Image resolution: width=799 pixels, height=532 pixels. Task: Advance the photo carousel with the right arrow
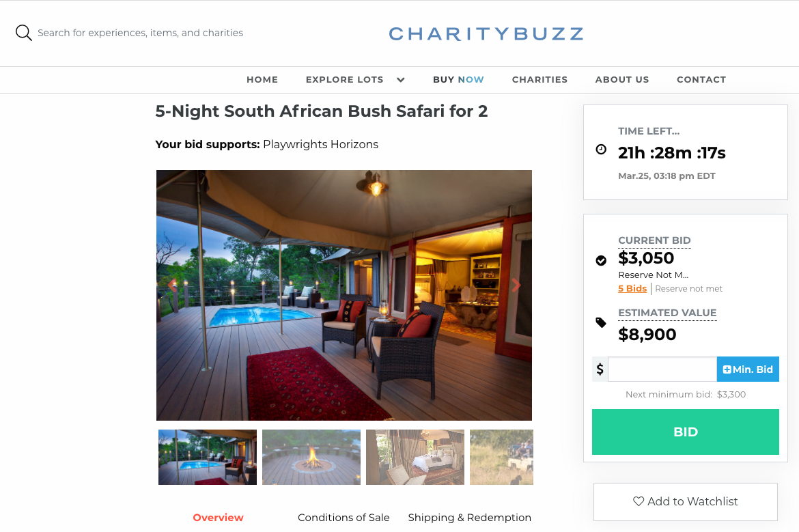[517, 285]
